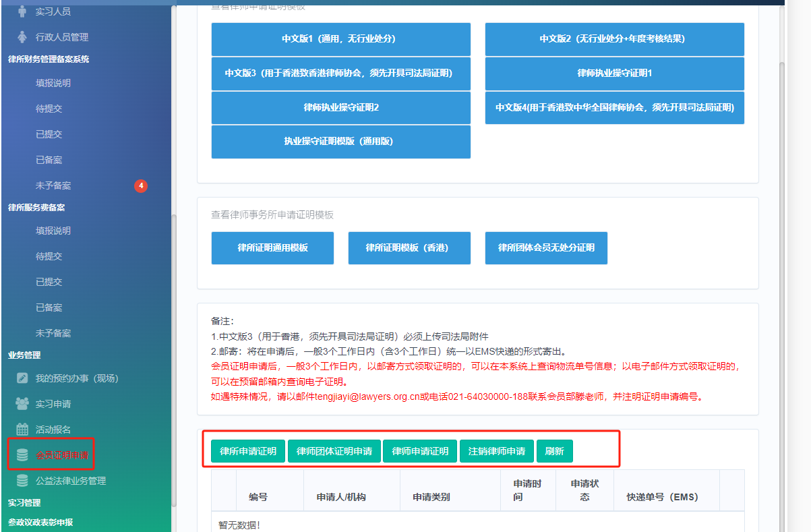Viewport: 811px width, 532px height.
Task: Refresh the application list with 刷新
Action: pos(554,451)
